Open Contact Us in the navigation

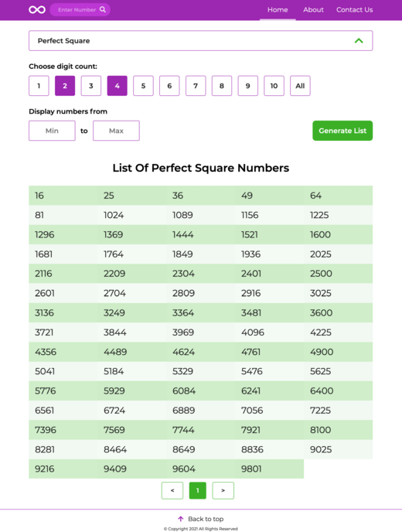355,10
